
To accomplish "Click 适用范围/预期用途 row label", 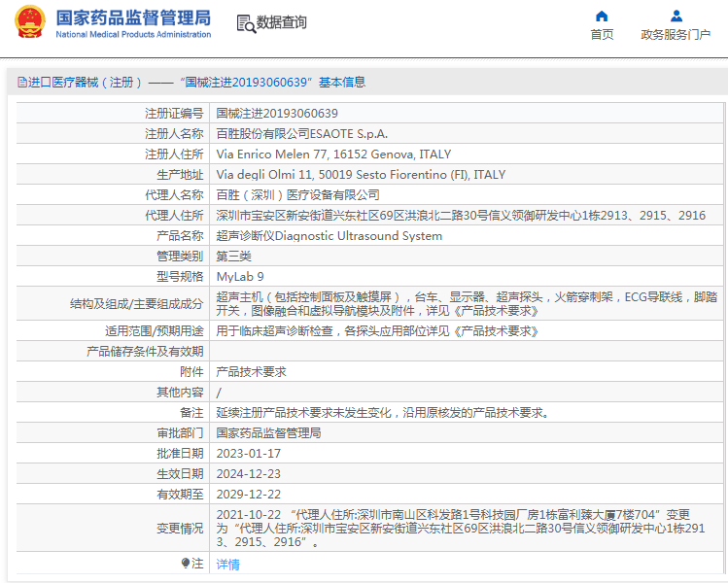I will (x=155, y=331).
